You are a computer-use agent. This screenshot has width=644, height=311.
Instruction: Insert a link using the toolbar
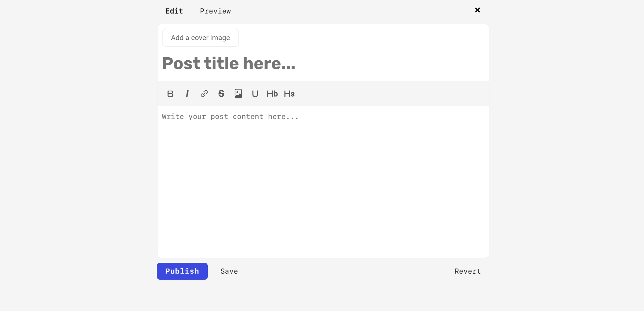tap(204, 94)
